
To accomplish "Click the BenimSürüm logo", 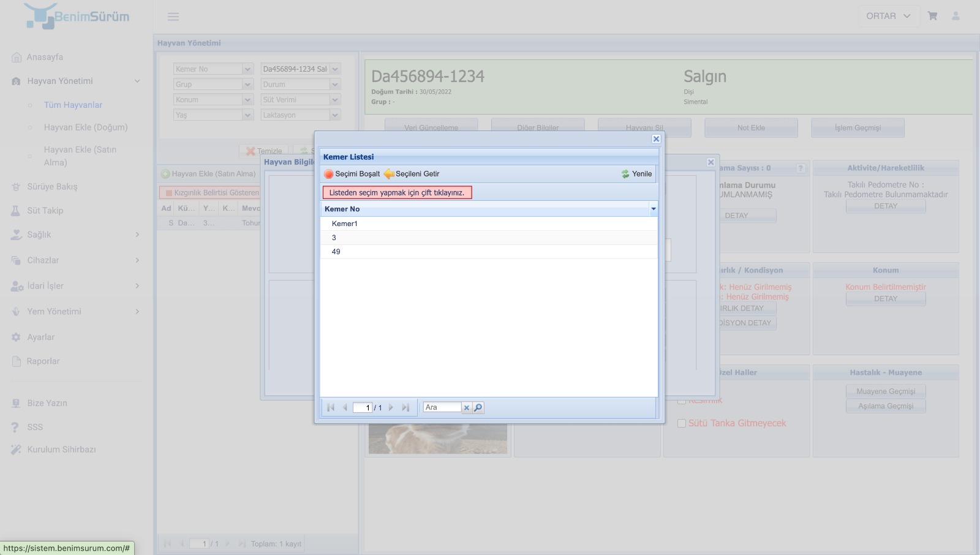I will point(77,17).
